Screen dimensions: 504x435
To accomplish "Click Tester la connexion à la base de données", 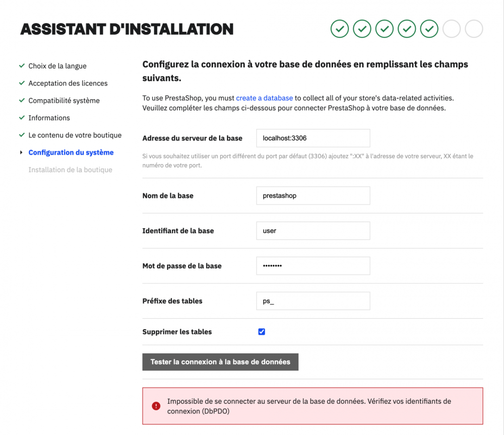I will click(x=220, y=361).
